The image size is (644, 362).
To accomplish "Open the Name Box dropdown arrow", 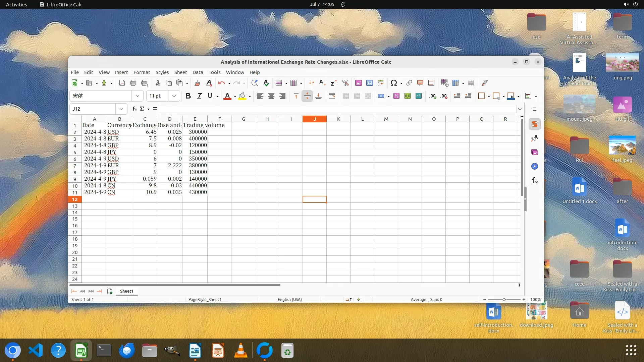I will [121, 109].
